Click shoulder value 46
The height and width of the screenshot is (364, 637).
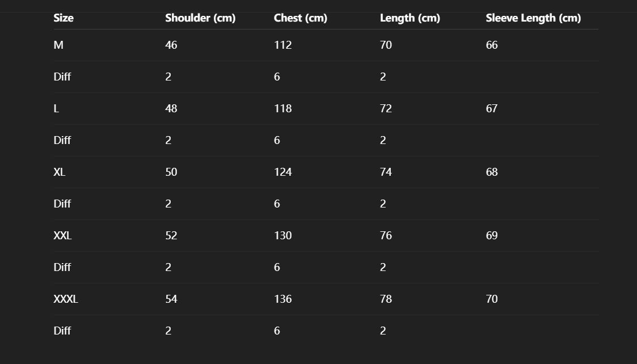(171, 45)
